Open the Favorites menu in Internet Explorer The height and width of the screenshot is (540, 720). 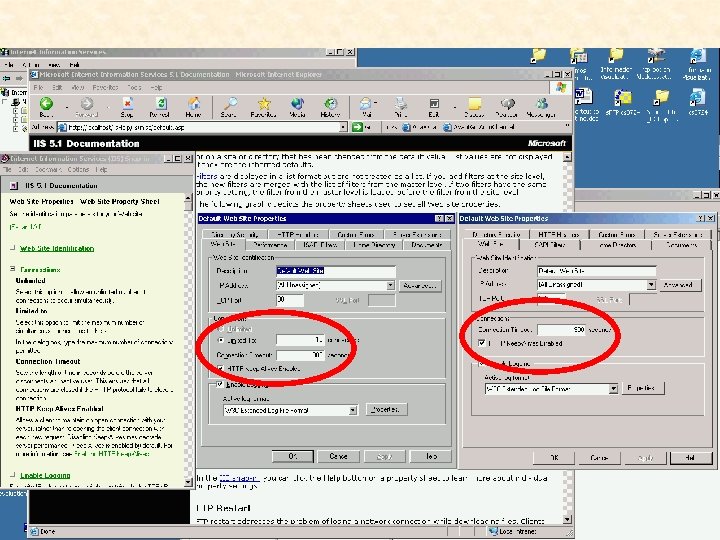click(x=105, y=87)
